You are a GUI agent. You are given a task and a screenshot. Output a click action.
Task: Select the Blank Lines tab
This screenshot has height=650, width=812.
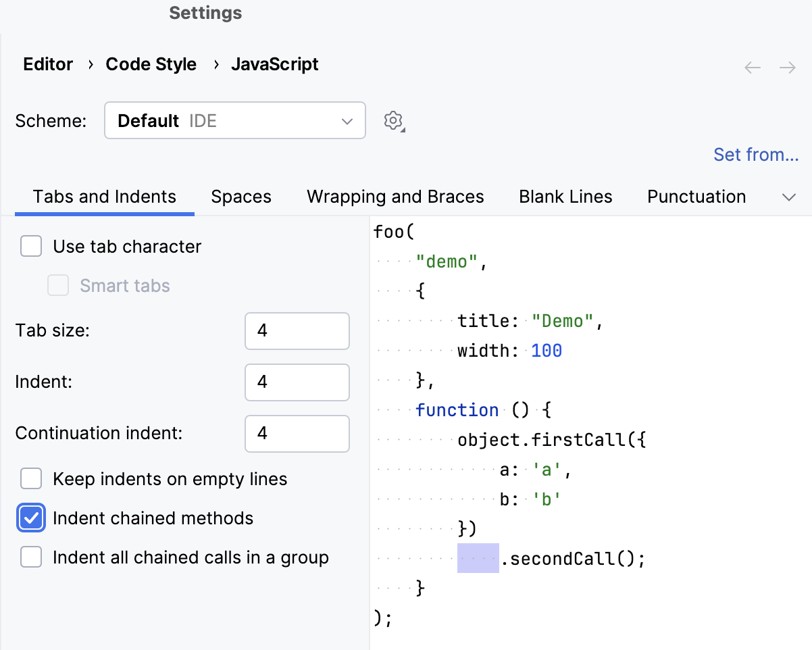pyautogui.click(x=565, y=196)
